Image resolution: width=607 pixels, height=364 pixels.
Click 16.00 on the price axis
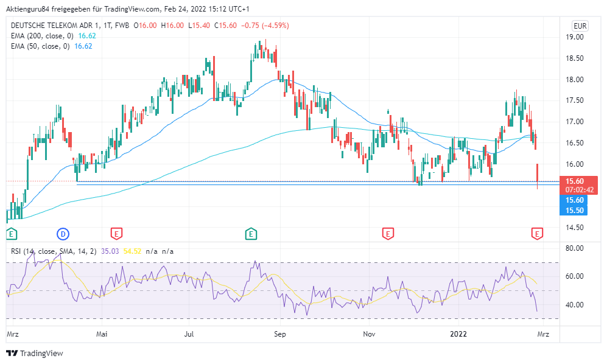(x=575, y=164)
